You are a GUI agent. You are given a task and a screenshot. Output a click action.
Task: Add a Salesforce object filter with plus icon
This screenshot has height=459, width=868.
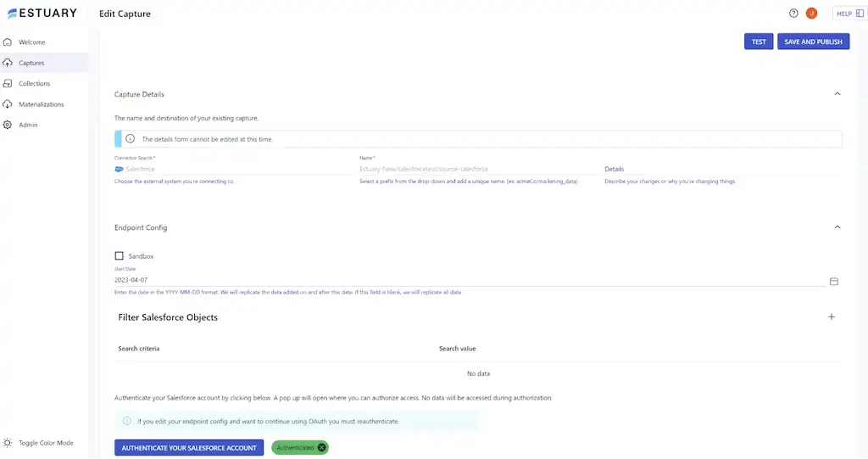pyautogui.click(x=831, y=317)
